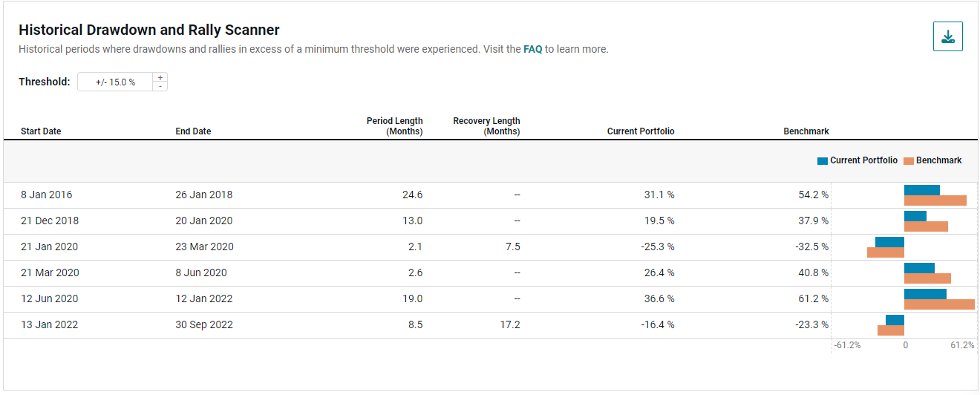The width and height of the screenshot is (980, 395).
Task: Click Current Portfolio blue legend swatch
Action: (822, 160)
